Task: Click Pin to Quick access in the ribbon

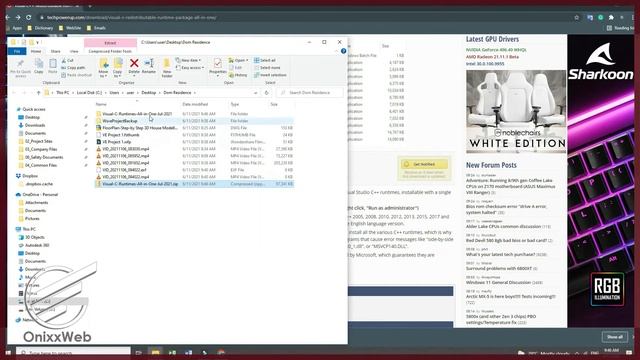Action: pos(20,67)
